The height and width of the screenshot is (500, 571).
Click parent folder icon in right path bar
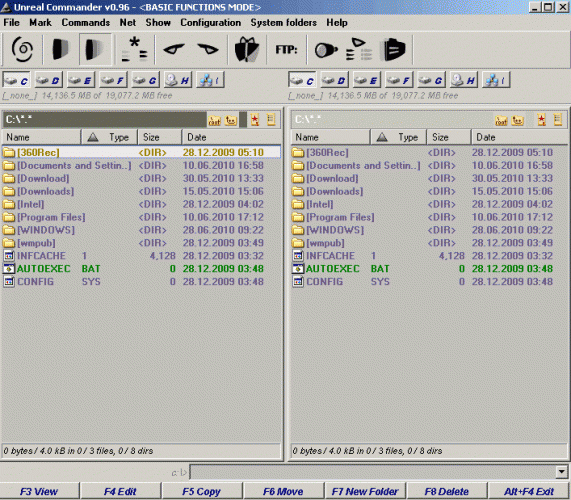[518, 120]
